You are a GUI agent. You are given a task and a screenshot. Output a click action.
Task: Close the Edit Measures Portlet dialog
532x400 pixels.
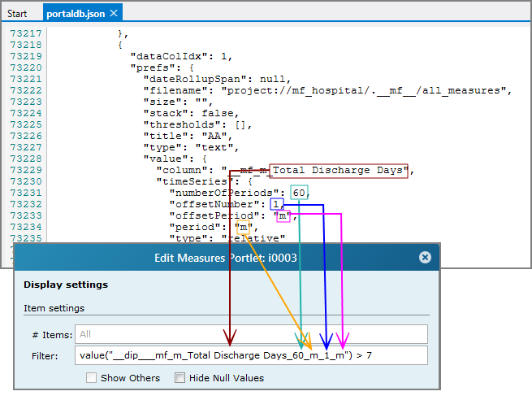click(x=424, y=257)
